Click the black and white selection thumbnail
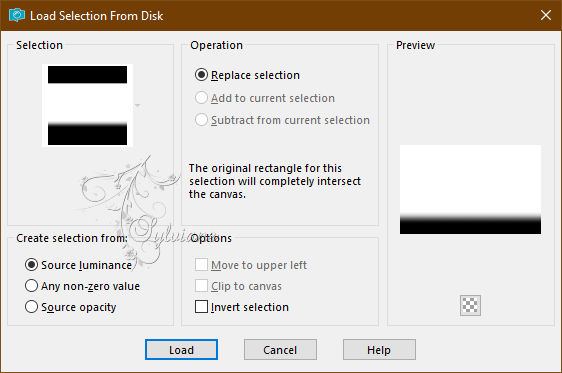 click(x=87, y=105)
